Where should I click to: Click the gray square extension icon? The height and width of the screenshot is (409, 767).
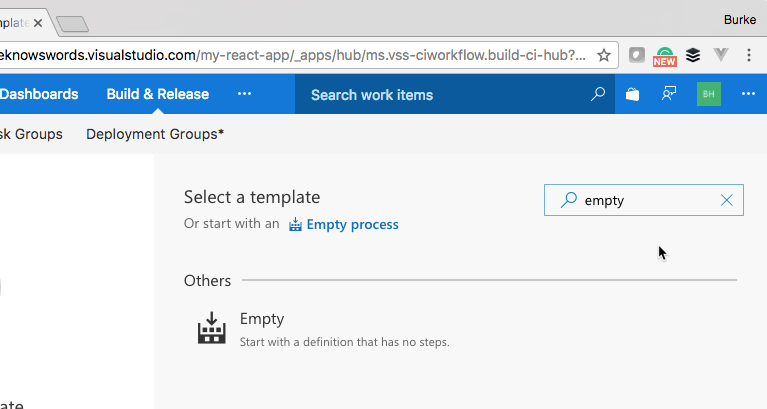click(637, 55)
